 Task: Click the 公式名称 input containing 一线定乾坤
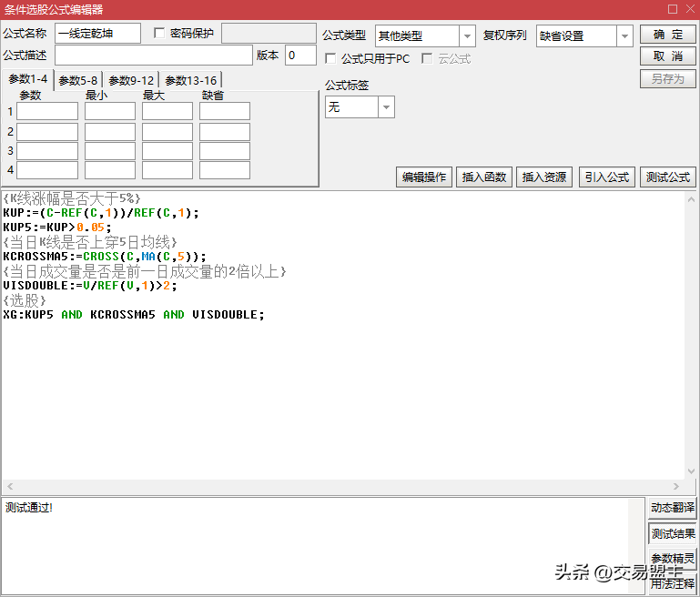tap(97, 34)
